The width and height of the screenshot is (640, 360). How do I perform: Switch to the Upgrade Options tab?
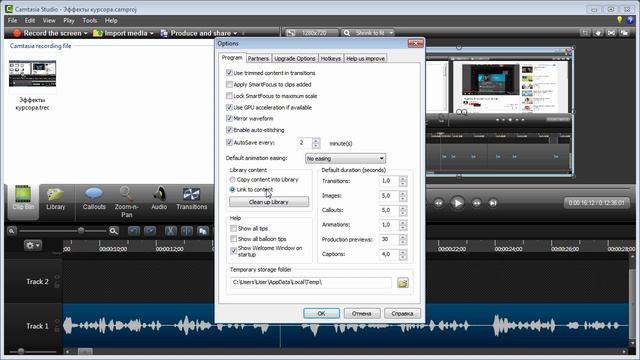(295, 58)
